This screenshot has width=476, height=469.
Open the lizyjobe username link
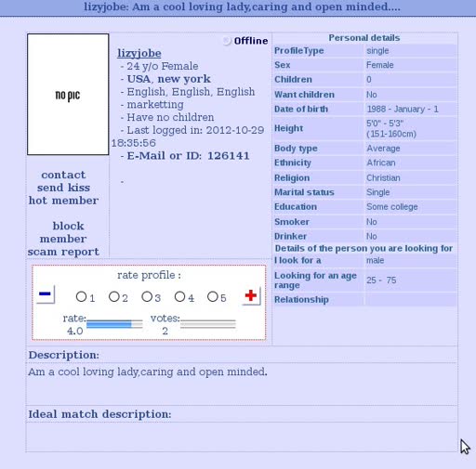(x=139, y=53)
